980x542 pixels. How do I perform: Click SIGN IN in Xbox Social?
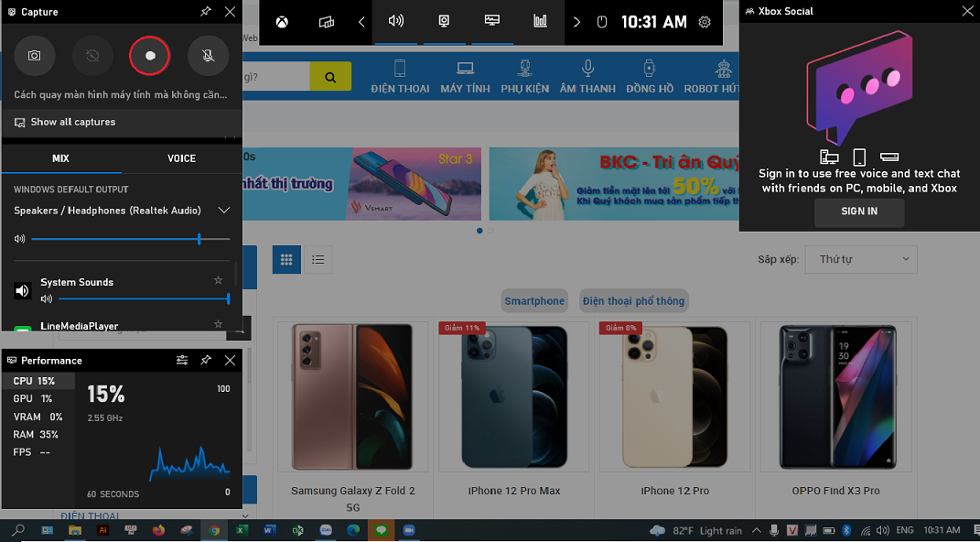pyautogui.click(x=858, y=211)
